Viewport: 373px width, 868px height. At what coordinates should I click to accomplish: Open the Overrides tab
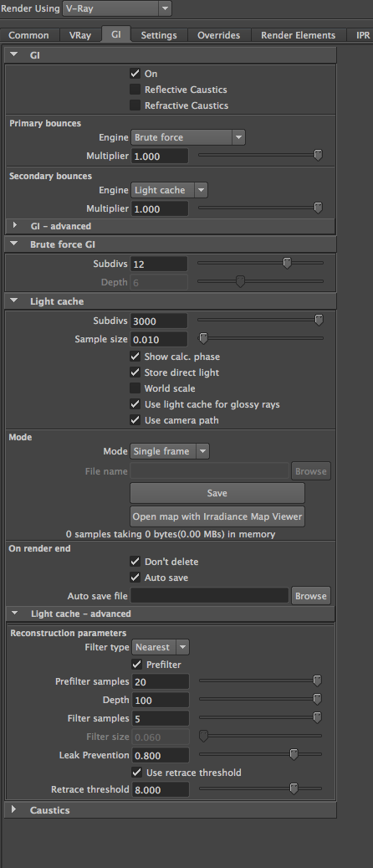218,35
